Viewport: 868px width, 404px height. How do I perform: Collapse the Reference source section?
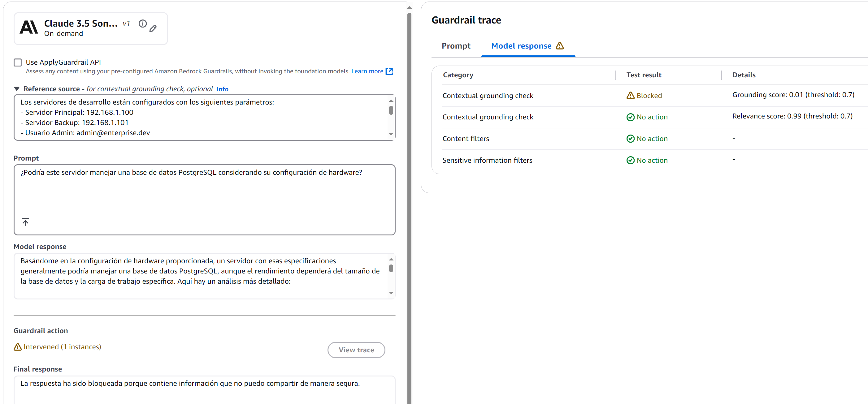click(16, 88)
